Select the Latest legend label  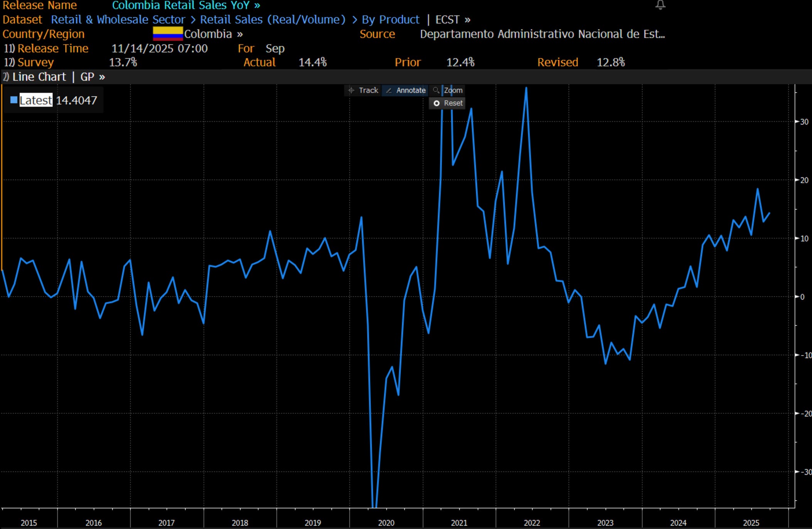tap(36, 100)
